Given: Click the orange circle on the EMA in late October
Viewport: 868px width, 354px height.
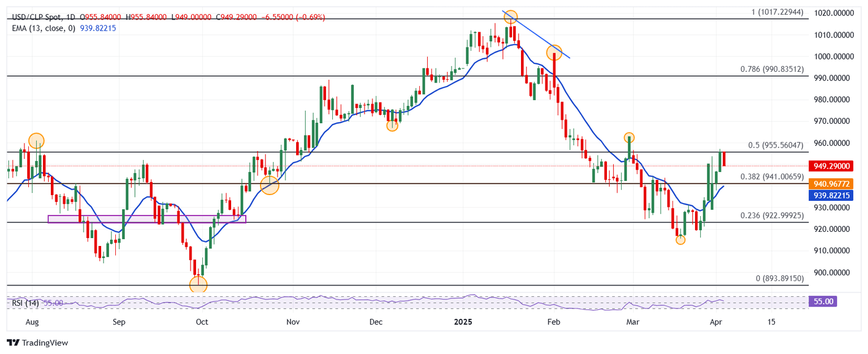Looking at the screenshot, I should (x=270, y=185).
